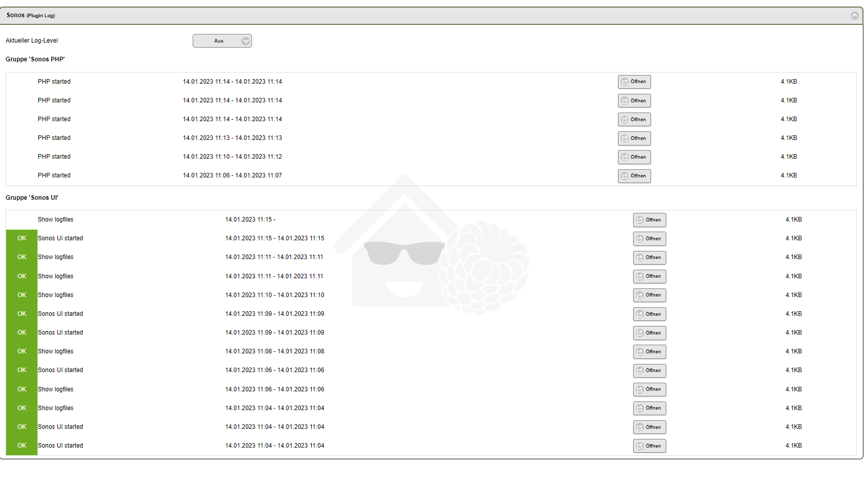
Task: Click Show logfiles timestamp 11:04 - 11:04
Action: [x=275, y=408]
